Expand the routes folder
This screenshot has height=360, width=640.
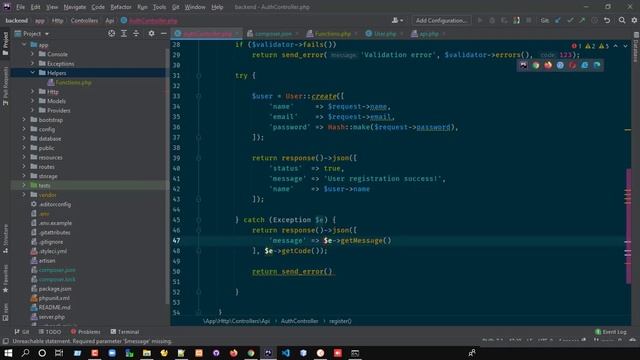(24, 167)
